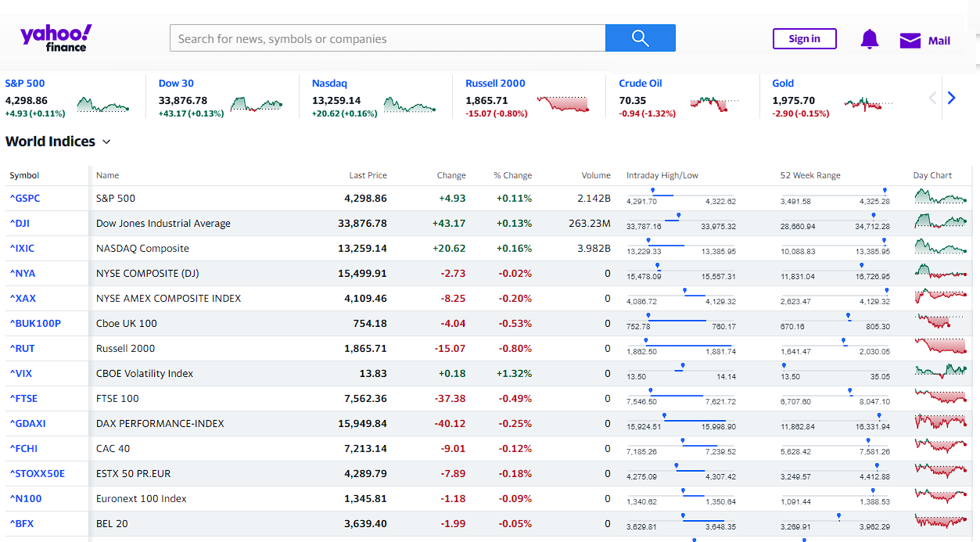Open the ^VIX symbol link

pyautogui.click(x=21, y=373)
